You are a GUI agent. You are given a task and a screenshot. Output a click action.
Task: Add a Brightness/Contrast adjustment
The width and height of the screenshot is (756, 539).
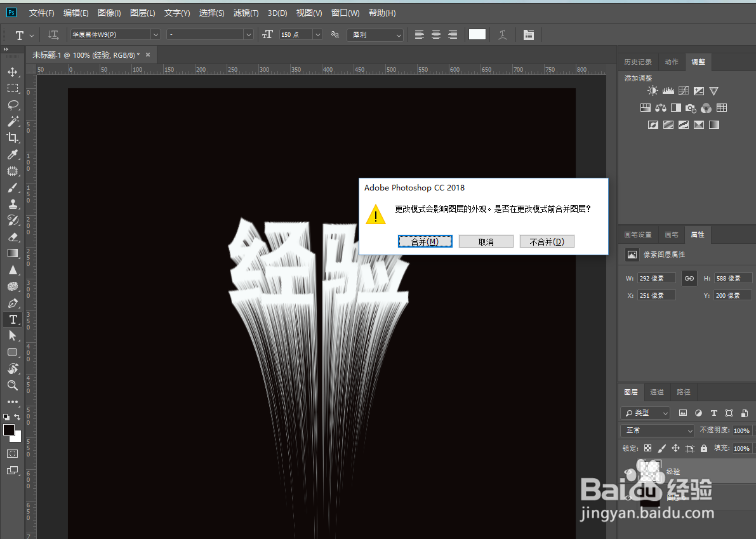click(x=653, y=91)
